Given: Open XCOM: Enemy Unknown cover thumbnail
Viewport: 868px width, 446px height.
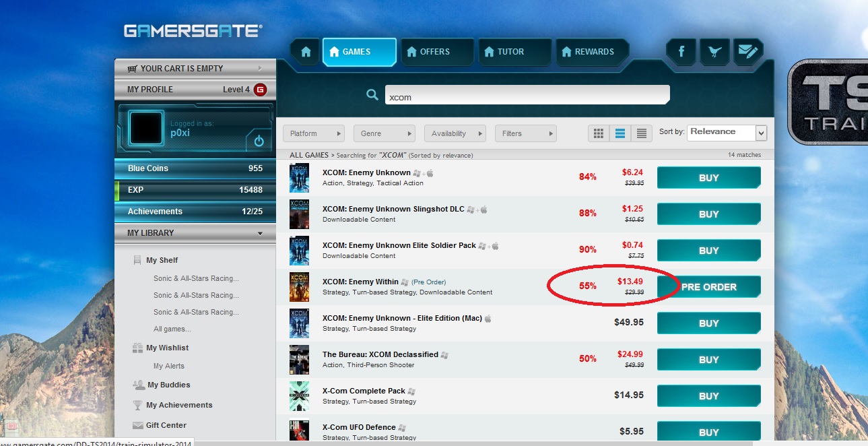Looking at the screenshot, I should pyautogui.click(x=299, y=178).
